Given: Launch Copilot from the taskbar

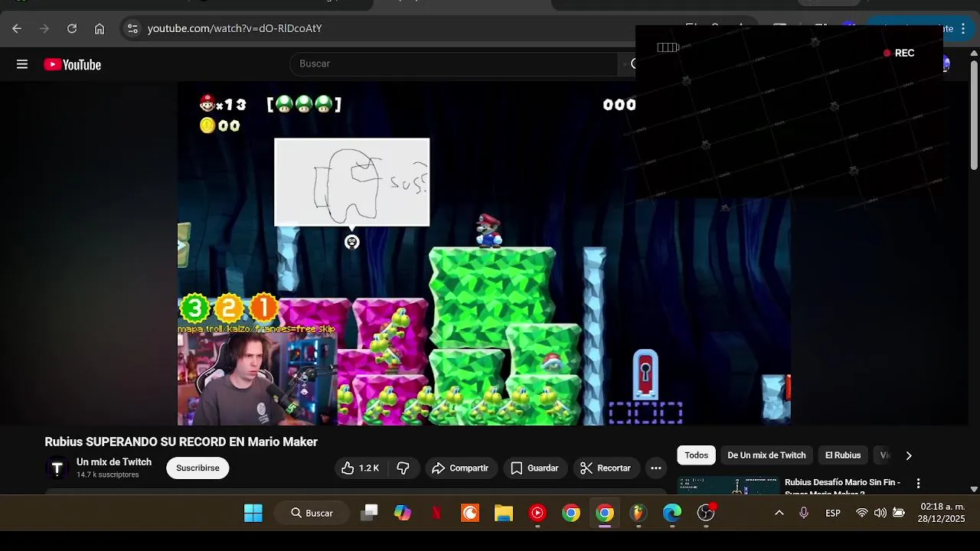Looking at the screenshot, I should 403,514.
